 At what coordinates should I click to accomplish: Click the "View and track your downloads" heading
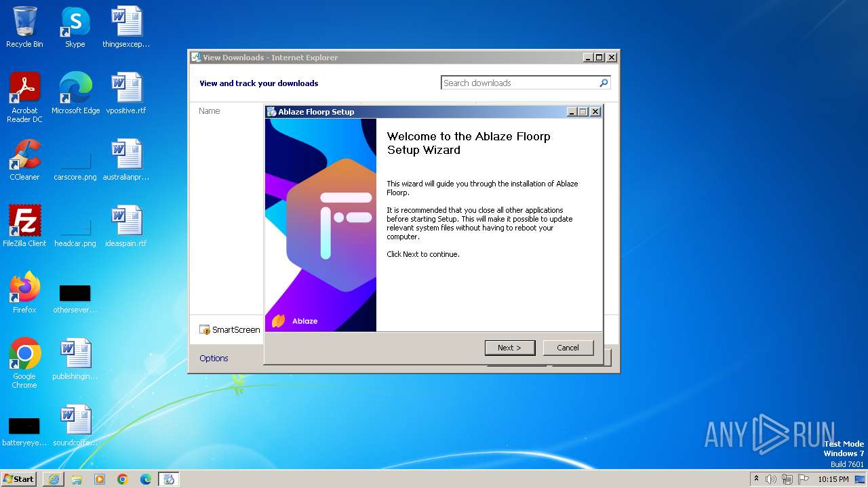point(258,83)
